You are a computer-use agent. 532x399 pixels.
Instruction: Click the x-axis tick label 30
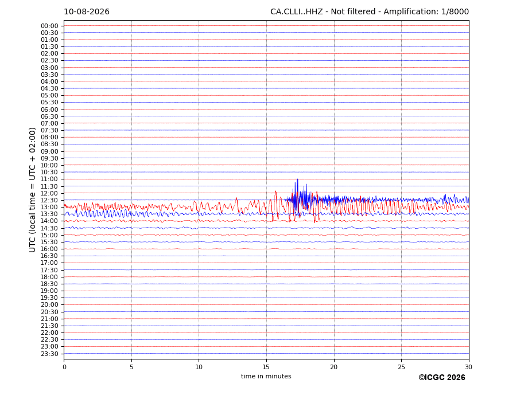[468, 367]
